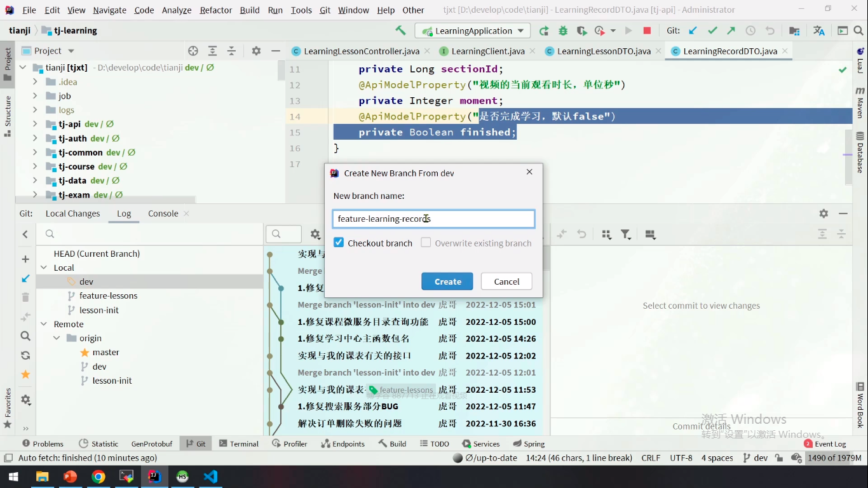Viewport: 868px width, 488px height.
Task: Open the Event Log
Action: (x=825, y=444)
